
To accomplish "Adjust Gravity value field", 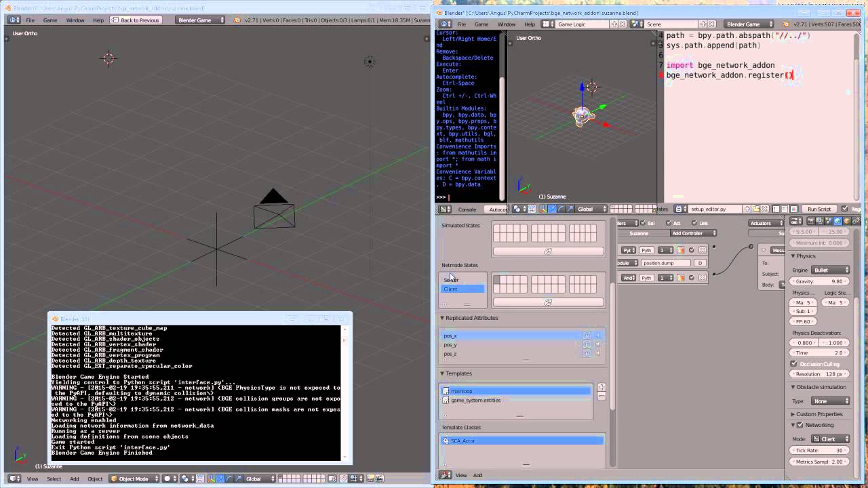I will 820,281.
